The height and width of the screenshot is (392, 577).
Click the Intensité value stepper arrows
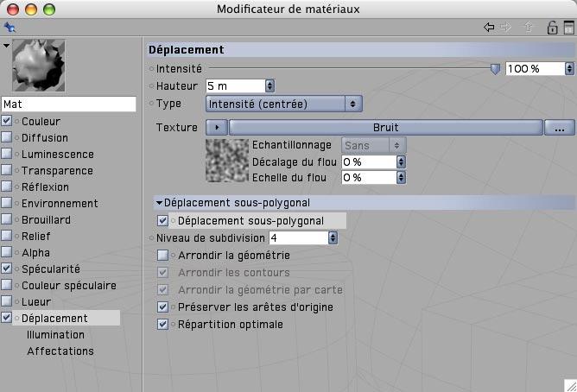click(x=569, y=69)
